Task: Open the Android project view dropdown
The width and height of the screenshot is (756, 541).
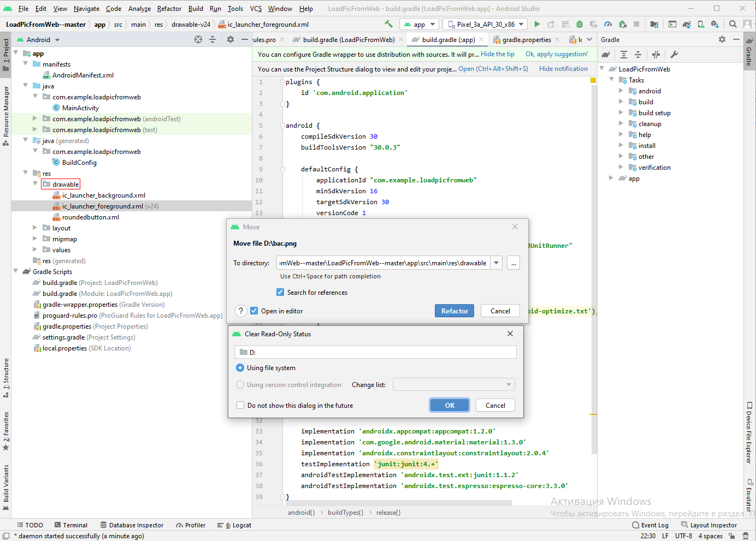Action: [38, 39]
